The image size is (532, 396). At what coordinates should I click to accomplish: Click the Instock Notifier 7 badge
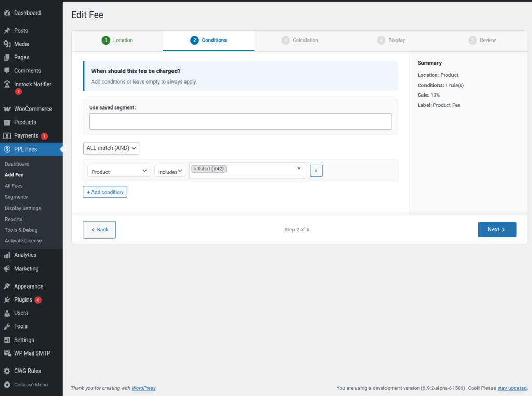[x=18, y=91]
